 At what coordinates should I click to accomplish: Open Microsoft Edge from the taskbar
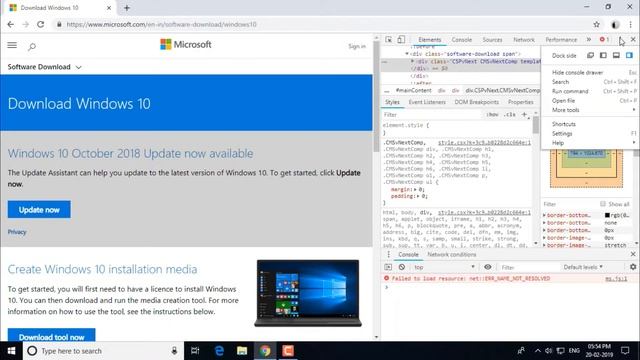tap(219, 351)
